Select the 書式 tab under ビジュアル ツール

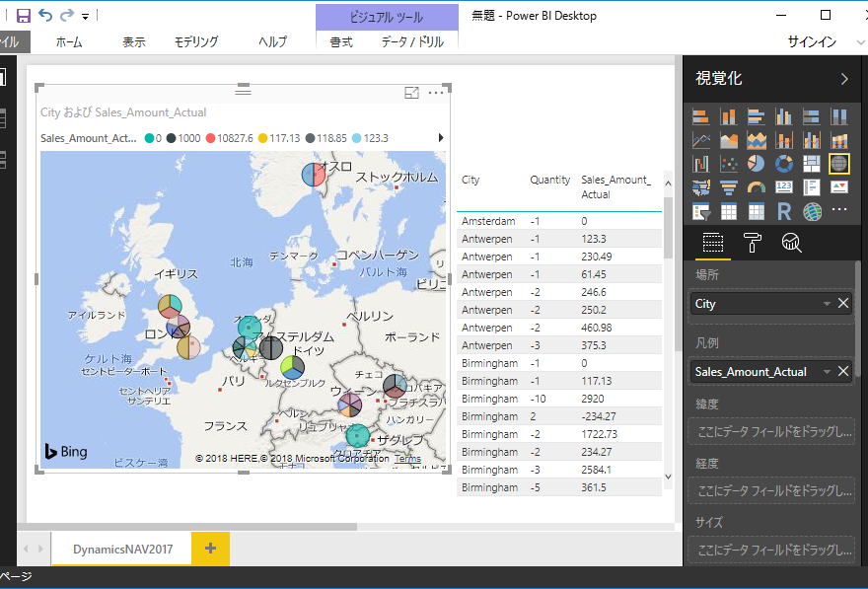point(341,42)
